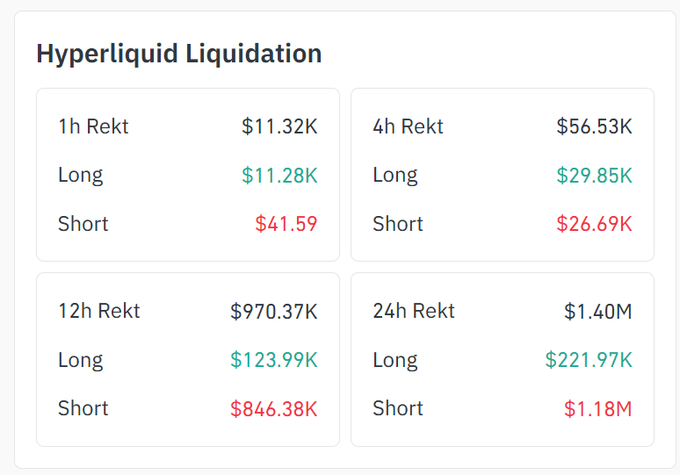Select the 24h Rekt label

413,311
